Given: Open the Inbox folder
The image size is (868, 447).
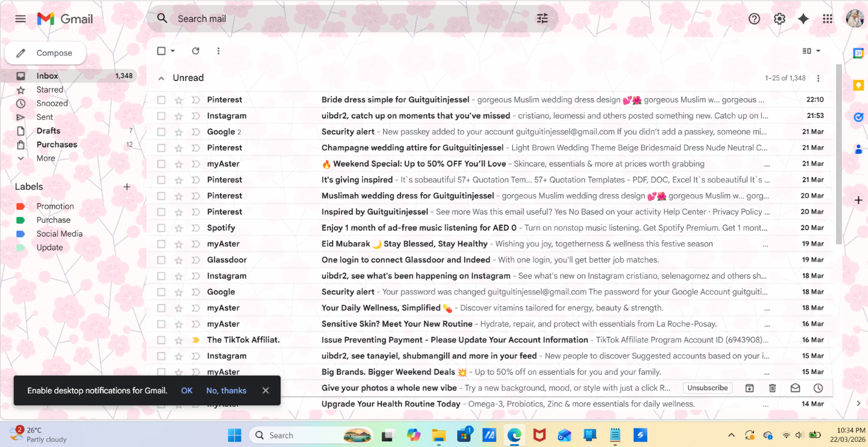Looking at the screenshot, I should 69,76.
